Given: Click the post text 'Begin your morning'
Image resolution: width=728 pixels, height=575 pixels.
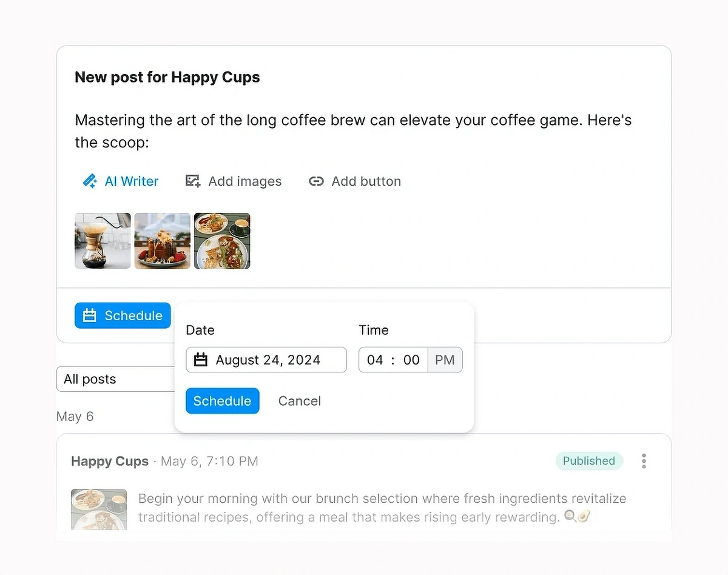Looking at the screenshot, I should click(x=382, y=508).
